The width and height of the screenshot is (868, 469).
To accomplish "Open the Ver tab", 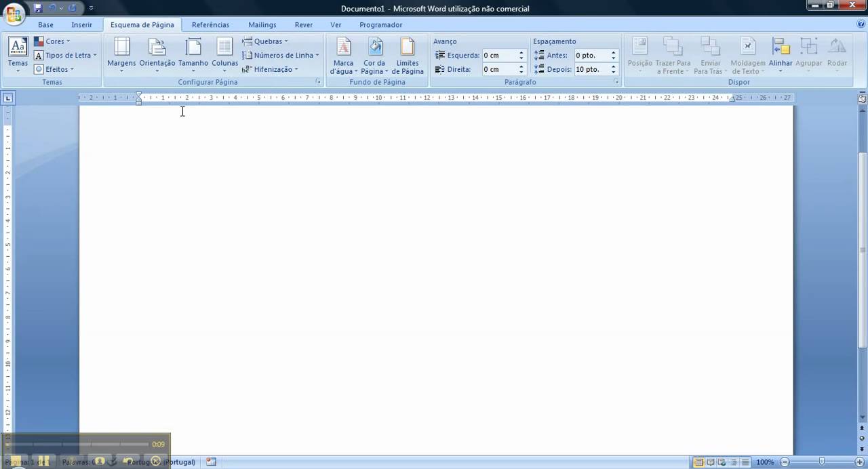I will click(x=336, y=24).
